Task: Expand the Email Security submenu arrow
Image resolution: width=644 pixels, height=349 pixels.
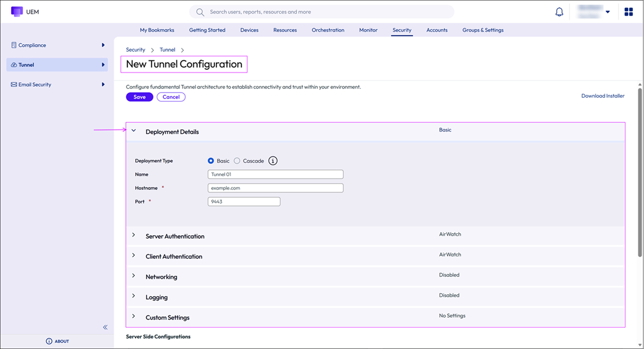Action: [103, 84]
